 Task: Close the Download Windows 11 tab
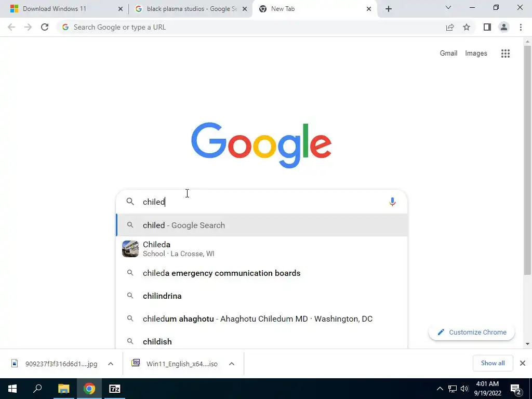pos(121,9)
